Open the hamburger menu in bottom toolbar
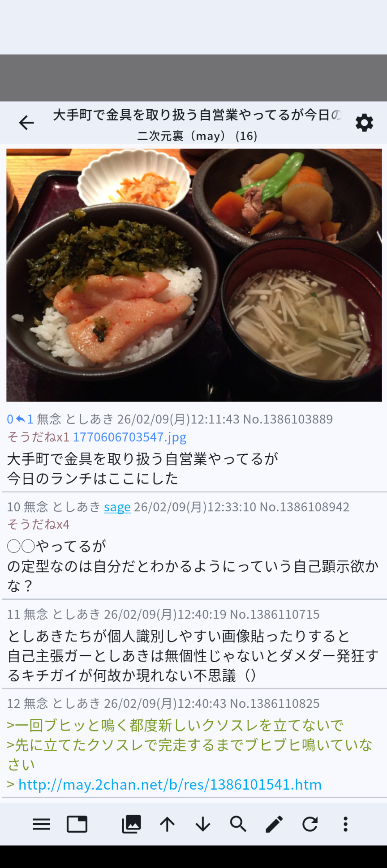The height and width of the screenshot is (868, 387). click(41, 824)
